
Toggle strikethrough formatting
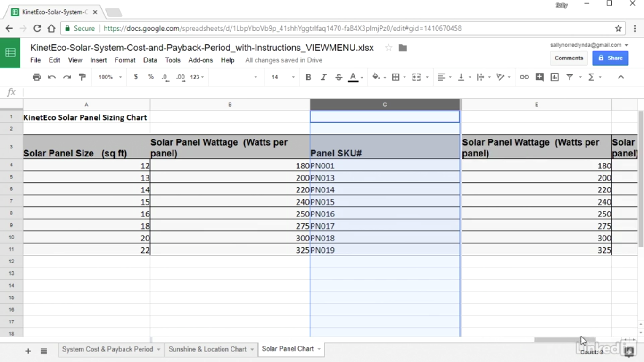(339, 77)
